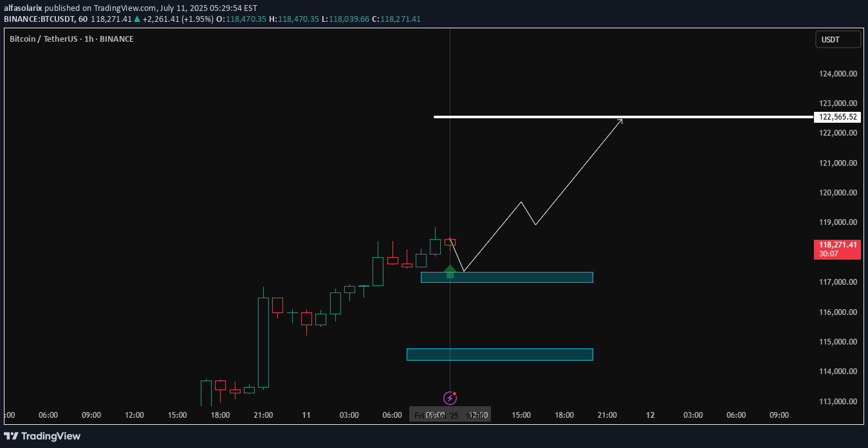Click the 121,000.00 price axis label
Screen dimensions: 868x448
click(838, 163)
